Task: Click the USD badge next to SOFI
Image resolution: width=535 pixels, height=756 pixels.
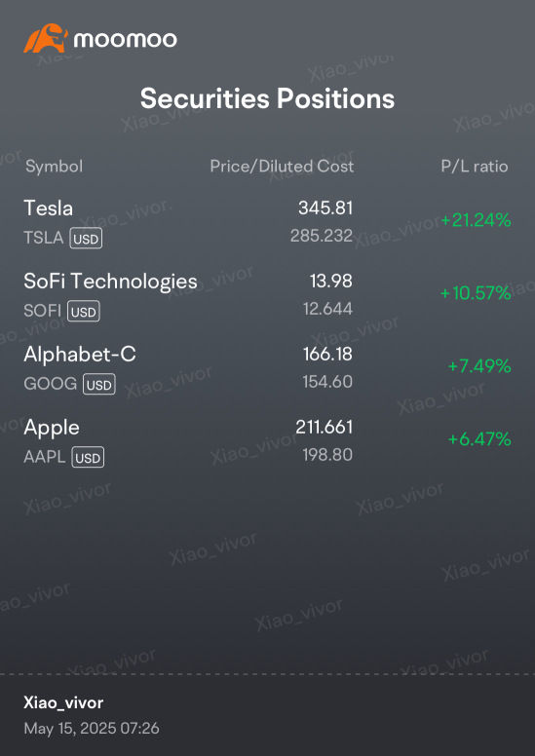Action: [84, 312]
